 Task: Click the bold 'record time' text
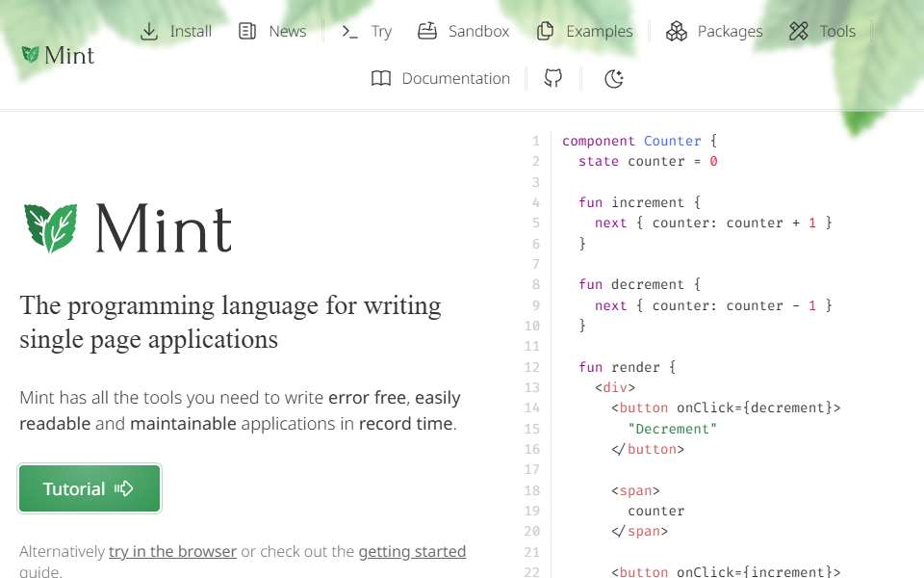[405, 424]
